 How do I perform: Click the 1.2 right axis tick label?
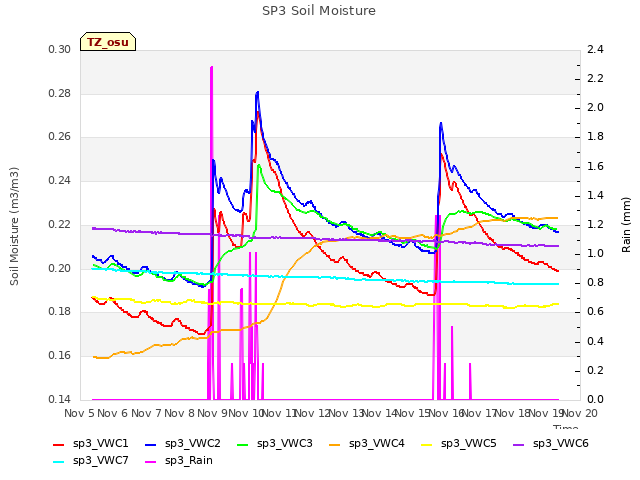tap(595, 224)
